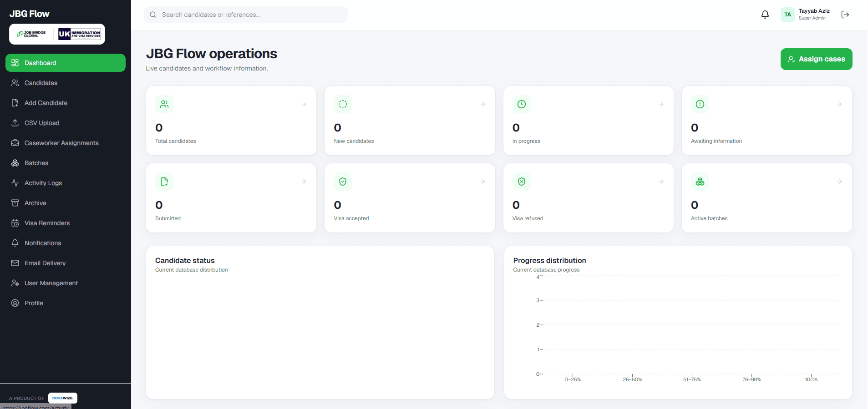Click the NovaWize product logo
The height and width of the screenshot is (409, 868).
point(63,398)
